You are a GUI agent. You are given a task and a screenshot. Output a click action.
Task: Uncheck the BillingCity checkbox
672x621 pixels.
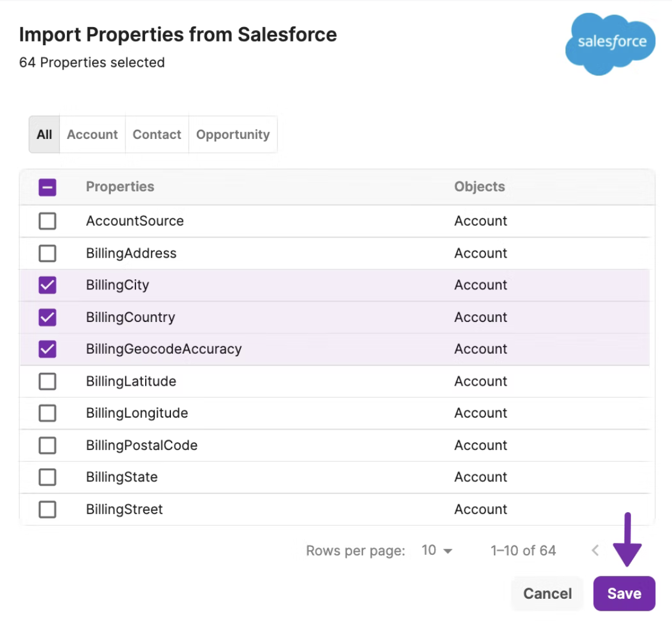47,285
